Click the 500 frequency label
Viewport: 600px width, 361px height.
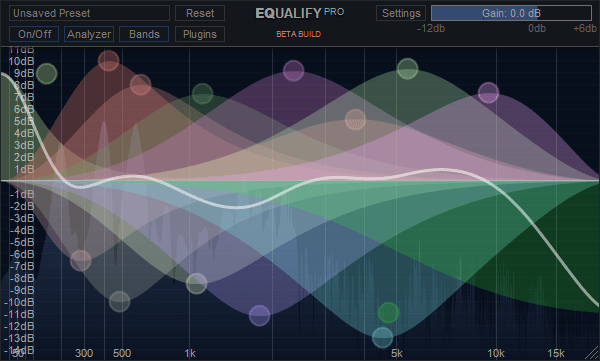point(122,353)
